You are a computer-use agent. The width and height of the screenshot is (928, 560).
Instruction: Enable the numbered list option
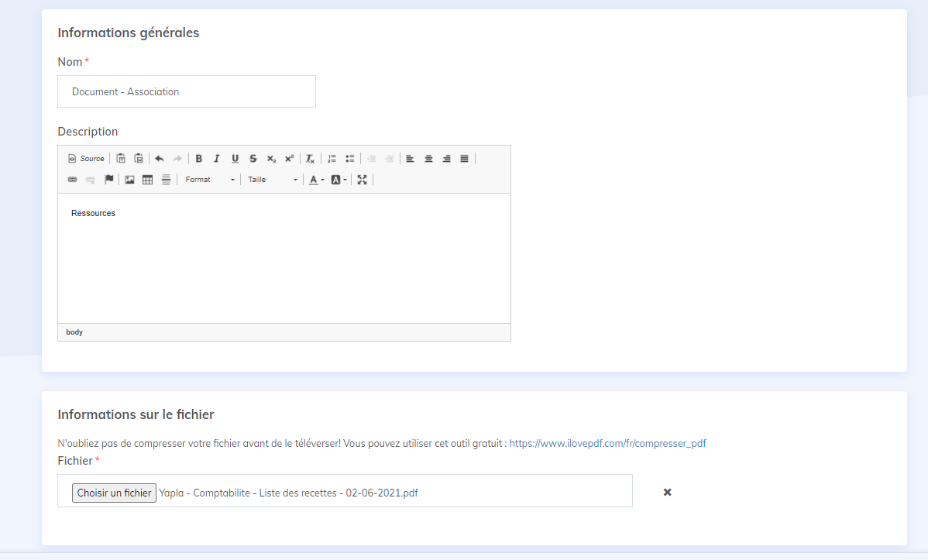click(x=332, y=158)
